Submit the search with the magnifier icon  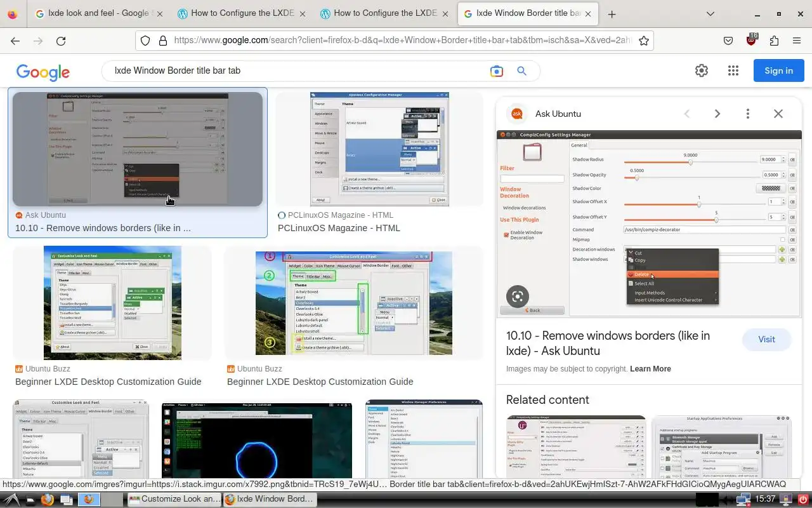coord(521,71)
